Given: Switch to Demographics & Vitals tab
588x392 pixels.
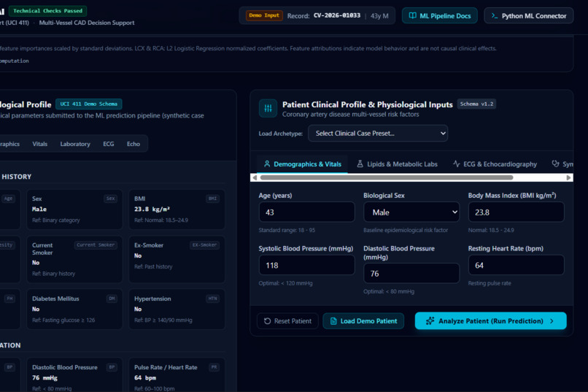Looking at the screenshot, I should (303, 164).
